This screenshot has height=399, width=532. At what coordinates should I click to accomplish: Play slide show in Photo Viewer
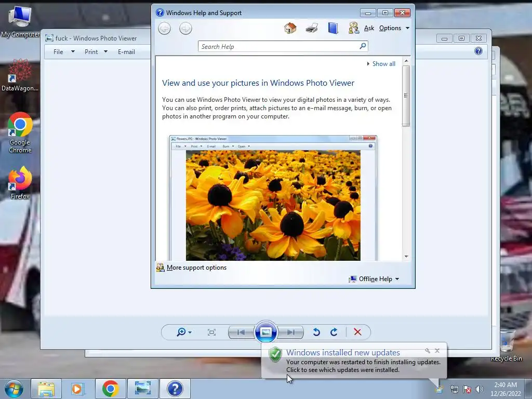click(x=265, y=332)
